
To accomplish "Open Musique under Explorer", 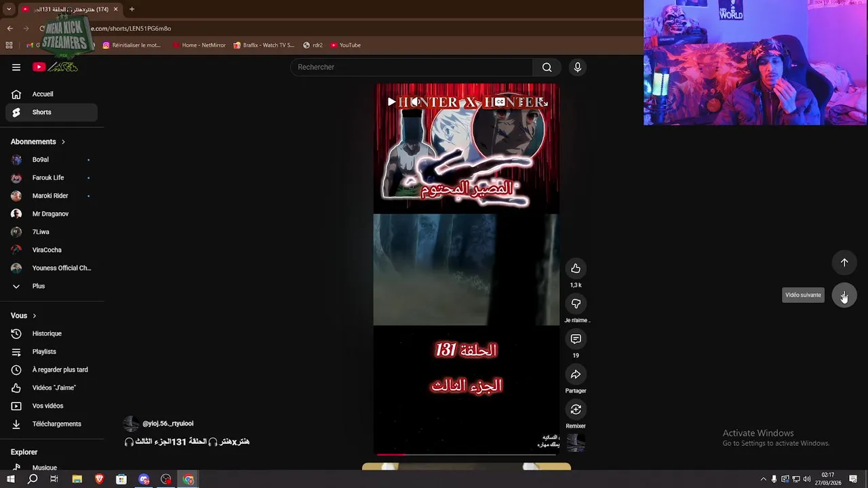I will [x=52, y=467].
